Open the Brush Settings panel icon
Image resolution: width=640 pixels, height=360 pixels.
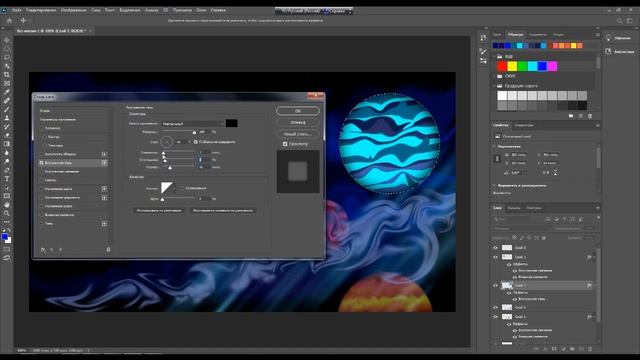point(483,51)
